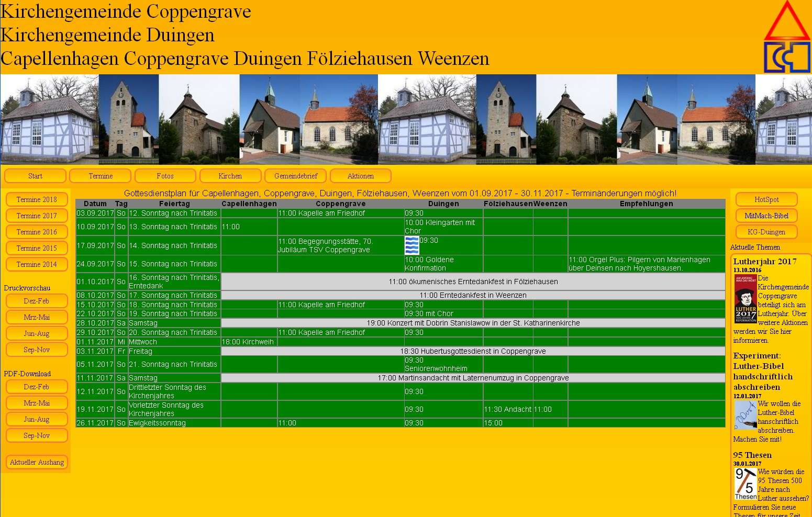Select Termine 2018 in the sidebar
Image resolution: width=812 pixels, height=517 pixels.
[36, 199]
